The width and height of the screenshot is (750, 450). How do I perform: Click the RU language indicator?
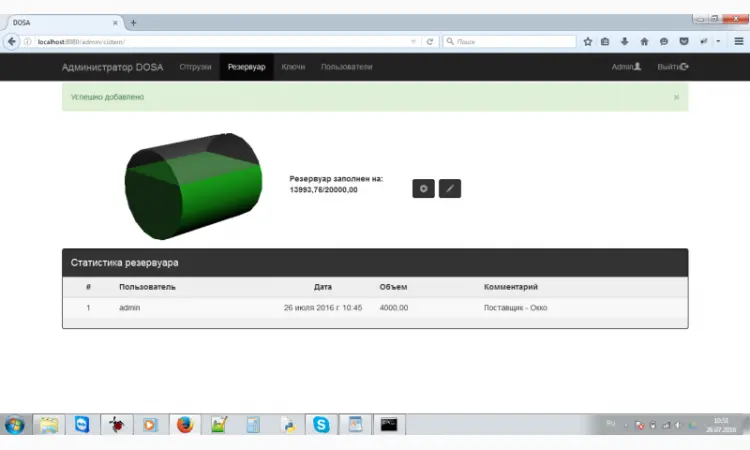coord(610,423)
